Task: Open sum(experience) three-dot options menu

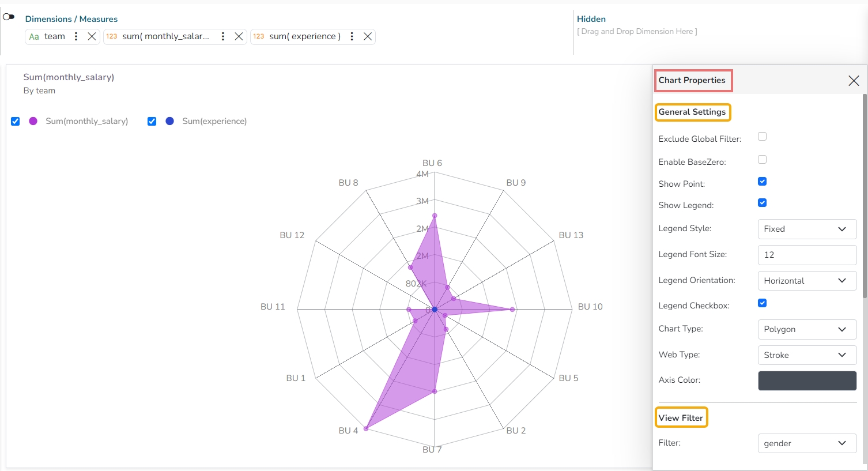Action: pyautogui.click(x=352, y=36)
